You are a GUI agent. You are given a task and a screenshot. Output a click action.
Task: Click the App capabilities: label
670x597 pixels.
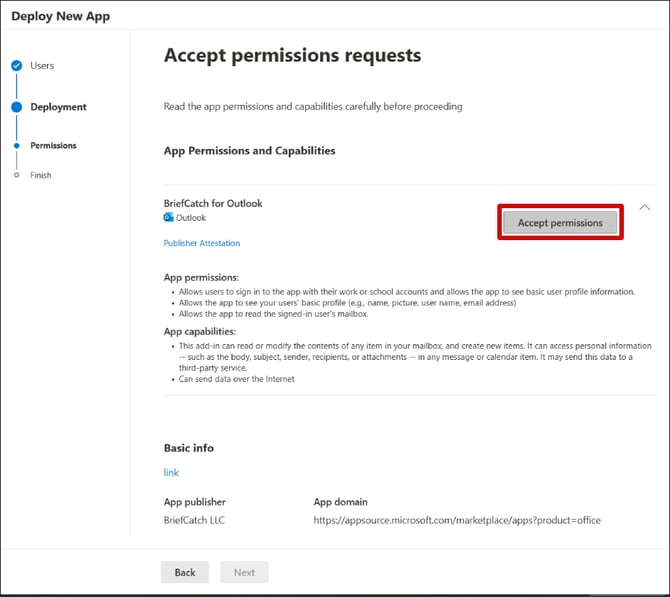[200, 332]
